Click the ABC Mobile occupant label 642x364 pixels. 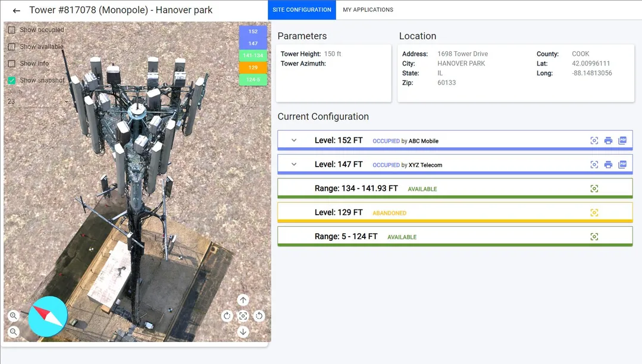(424, 142)
